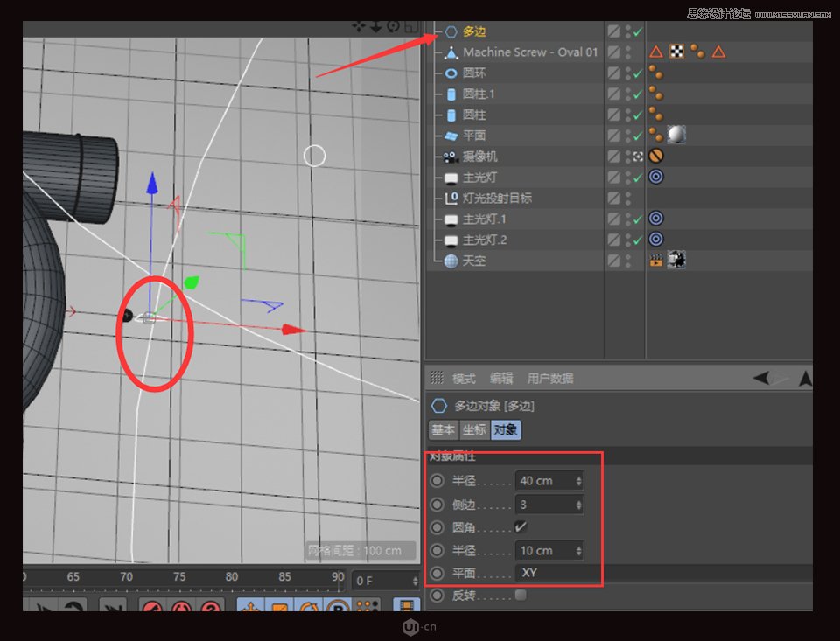Set the 半径 radius value of 40 cm

541,480
